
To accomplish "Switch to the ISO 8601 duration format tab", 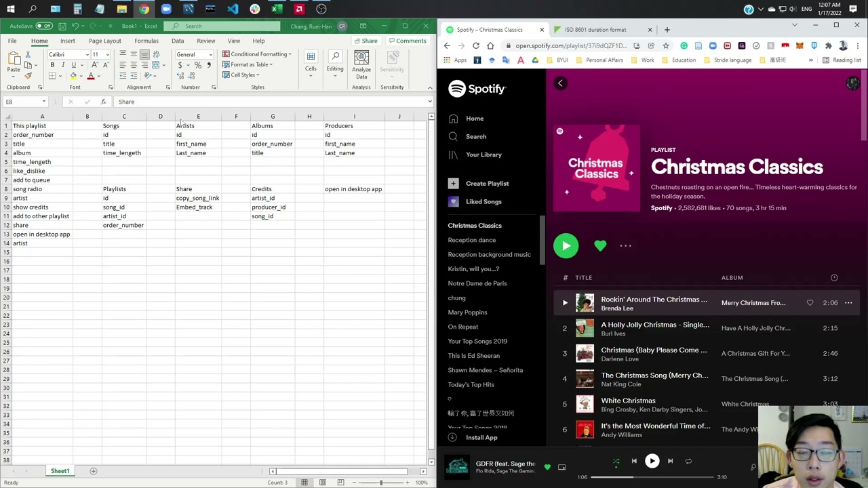I will [601, 30].
